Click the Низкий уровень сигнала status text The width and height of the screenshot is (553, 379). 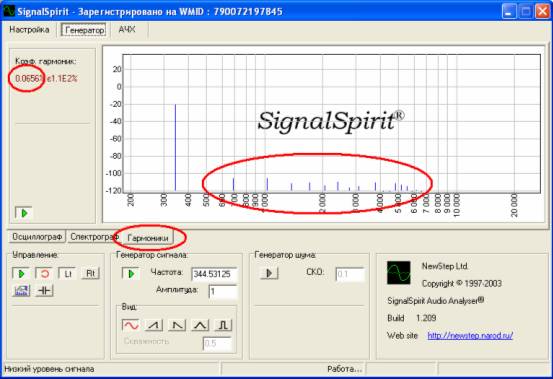tap(49, 369)
